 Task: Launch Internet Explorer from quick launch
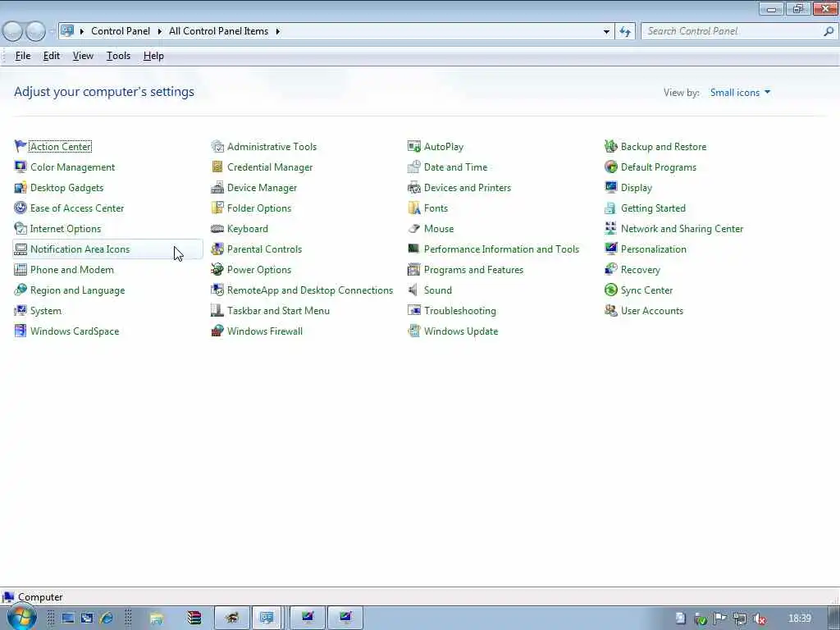point(106,619)
